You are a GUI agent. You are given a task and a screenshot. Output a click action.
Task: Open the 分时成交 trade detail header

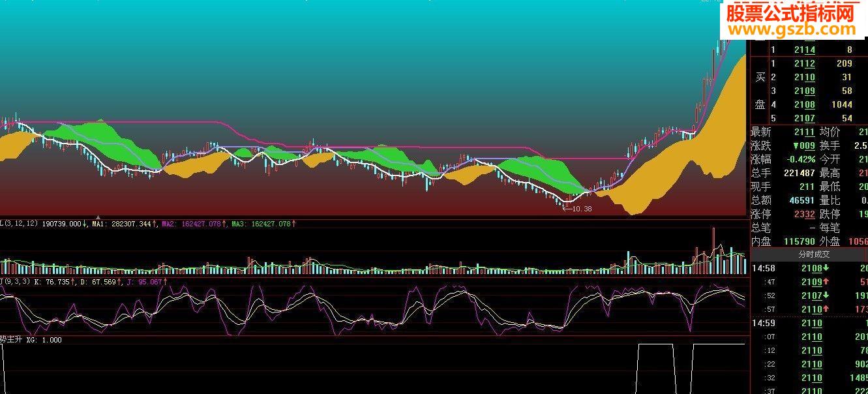point(814,254)
